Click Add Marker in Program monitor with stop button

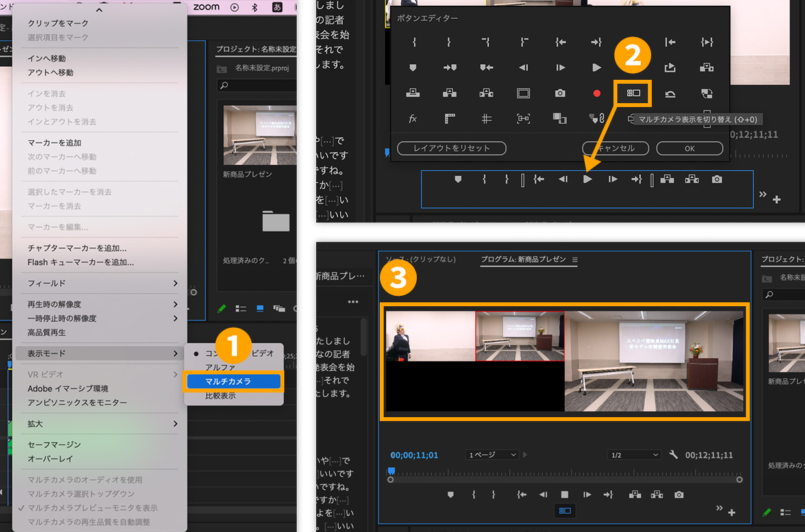coord(450,494)
